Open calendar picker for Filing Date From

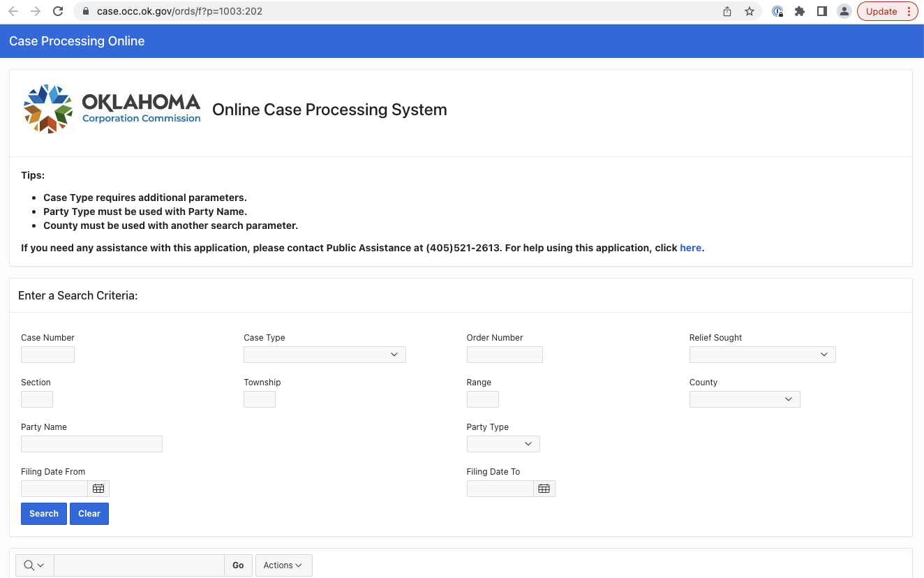(x=98, y=489)
